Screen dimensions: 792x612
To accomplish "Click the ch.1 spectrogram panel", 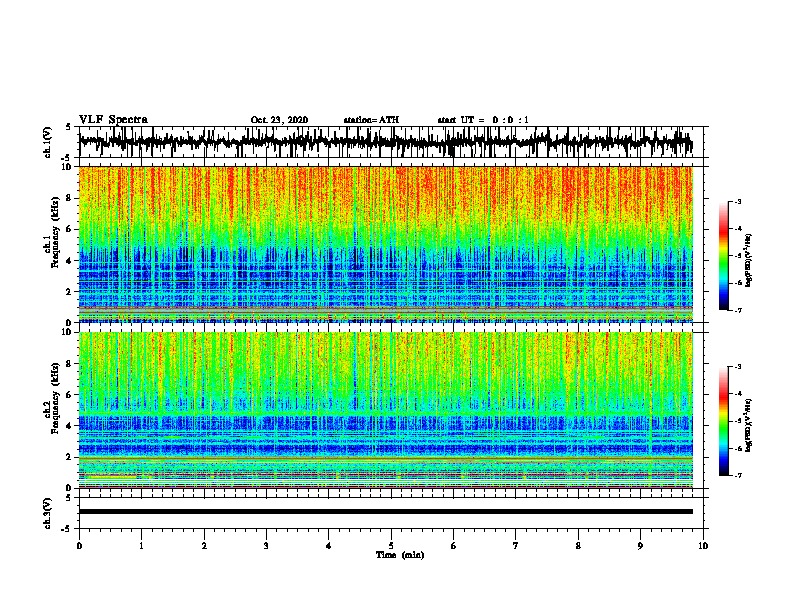I will pos(386,244).
